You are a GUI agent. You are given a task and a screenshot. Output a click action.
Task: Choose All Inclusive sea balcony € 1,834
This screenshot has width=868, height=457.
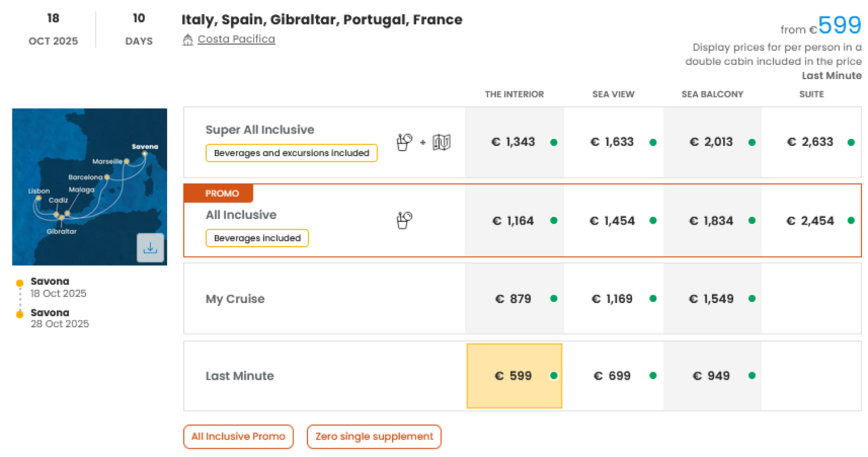pyautogui.click(x=712, y=221)
